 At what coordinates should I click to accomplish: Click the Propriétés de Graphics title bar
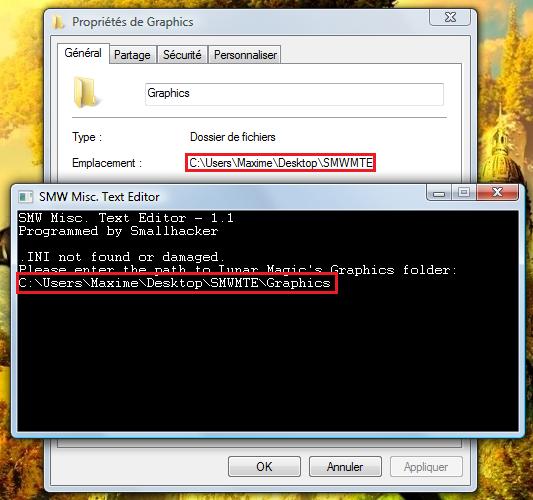click(x=238, y=22)
